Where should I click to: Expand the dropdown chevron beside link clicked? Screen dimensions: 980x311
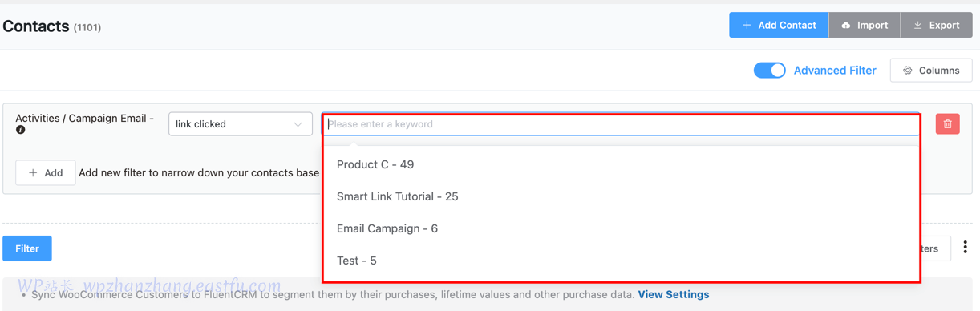(298, 125)
